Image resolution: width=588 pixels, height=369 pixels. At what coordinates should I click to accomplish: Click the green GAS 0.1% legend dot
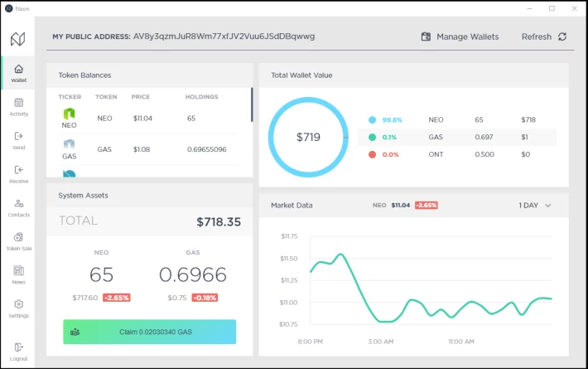(x=372, y=137)
